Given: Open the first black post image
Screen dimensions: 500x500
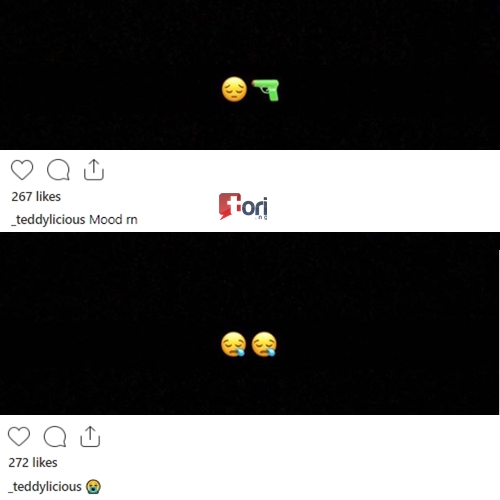Looking at the screenshot, I should point(250,75).
